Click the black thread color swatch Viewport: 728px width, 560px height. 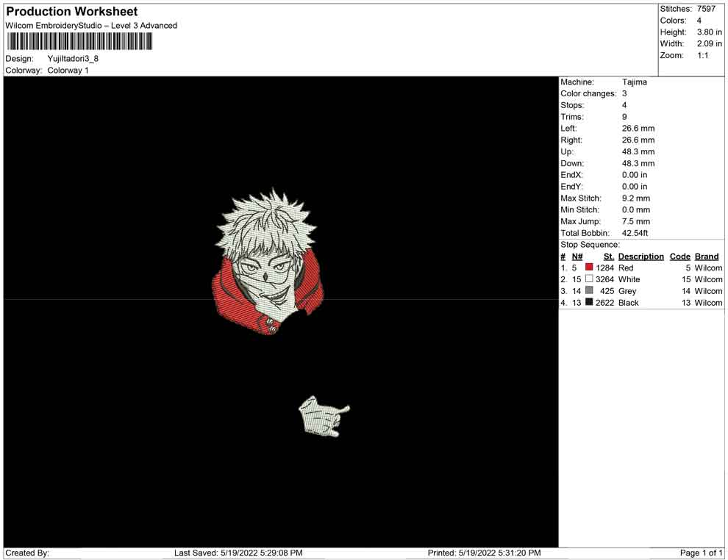click(x=589, y=301)
